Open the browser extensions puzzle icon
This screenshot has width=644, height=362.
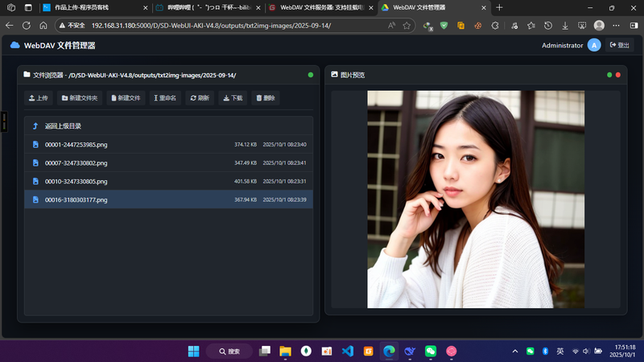pyautogui.click(x=495, y=26)
